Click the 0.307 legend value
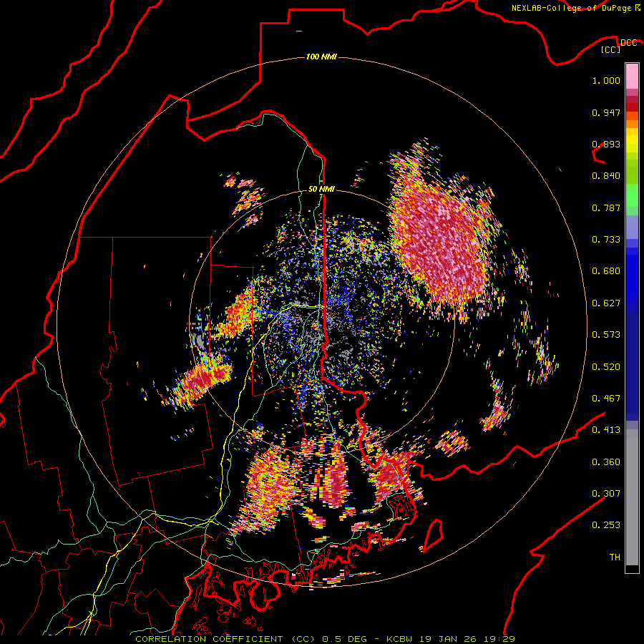Screen dimensions: 644x644 (606, 494)
